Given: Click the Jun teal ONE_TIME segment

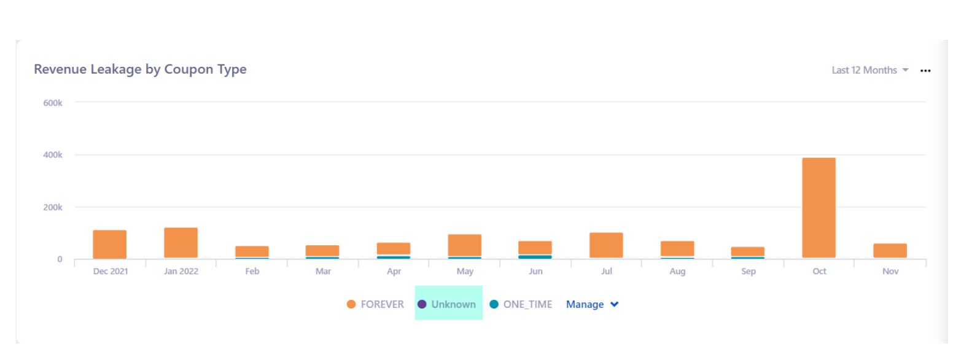Looking at the screenshot, I should 535,257.
